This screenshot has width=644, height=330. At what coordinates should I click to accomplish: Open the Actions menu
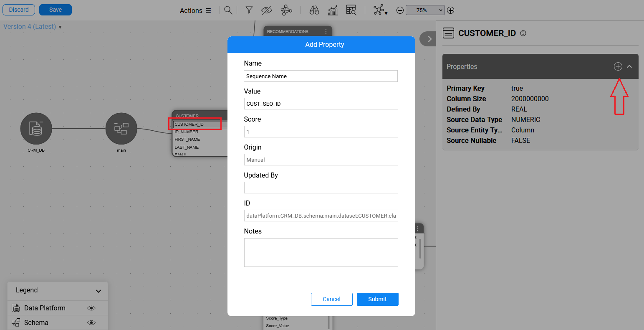pos(195,10)
